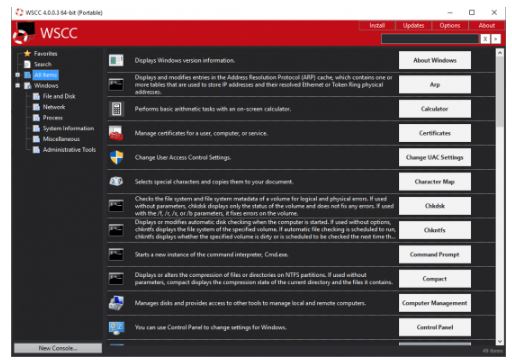Open Computer Management button
The width and height of the screenshot is (512, 361).
435,303
